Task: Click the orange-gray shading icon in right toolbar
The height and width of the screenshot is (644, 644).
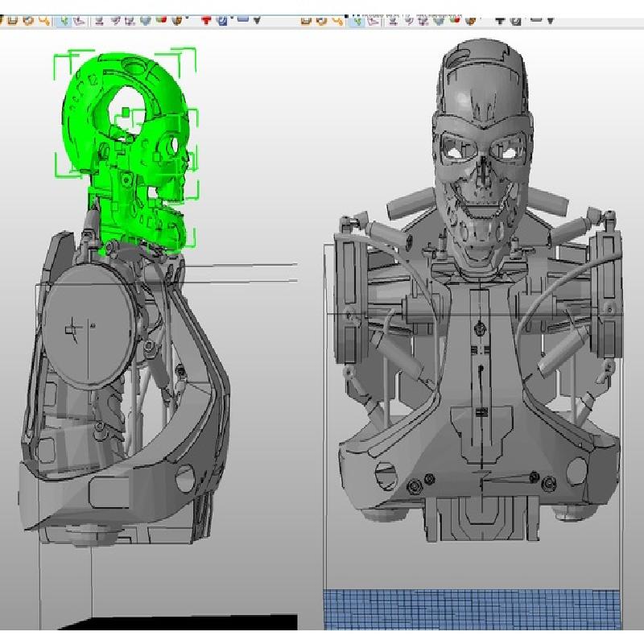Action: pyautogui.click(x=470, y=22)
